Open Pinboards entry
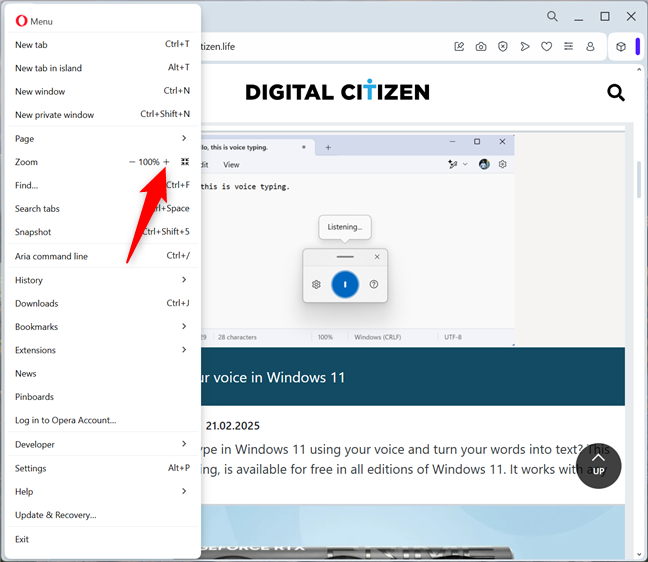The width and height of the screenshot is (648, 562). pos(103,397)
